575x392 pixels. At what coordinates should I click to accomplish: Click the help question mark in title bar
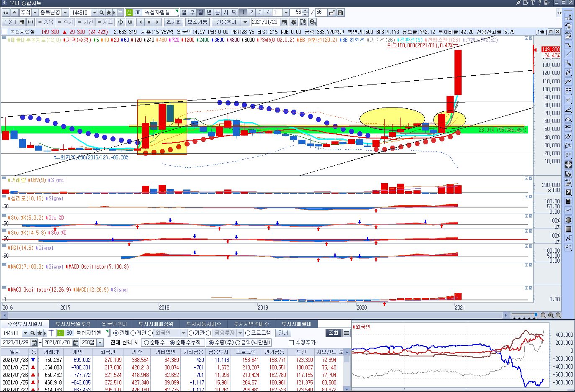pyautogui.click(x=540, y=3)
